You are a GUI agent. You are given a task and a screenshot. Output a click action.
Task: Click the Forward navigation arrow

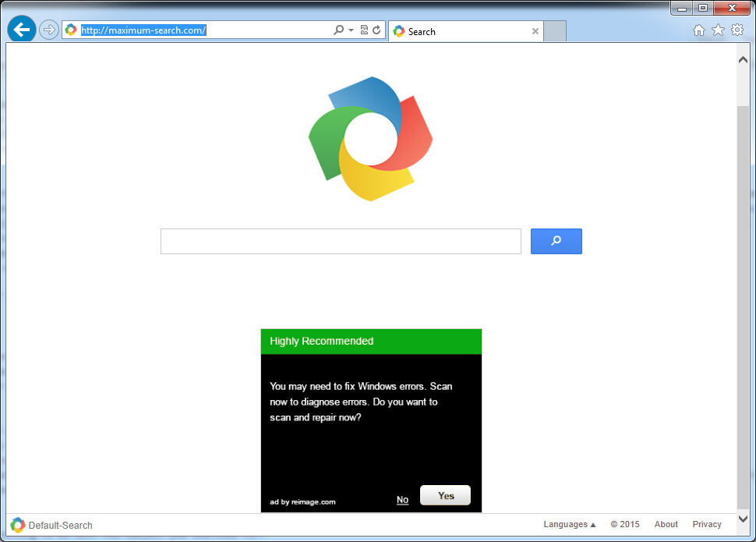[x=48, y=30]
